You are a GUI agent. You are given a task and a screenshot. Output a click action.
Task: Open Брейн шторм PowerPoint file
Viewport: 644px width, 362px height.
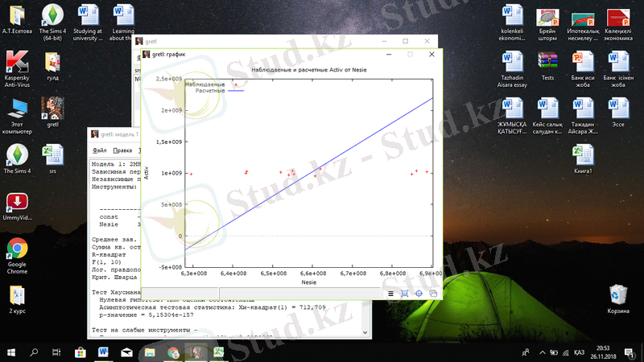pyautogui.click(x=547, y=25)
